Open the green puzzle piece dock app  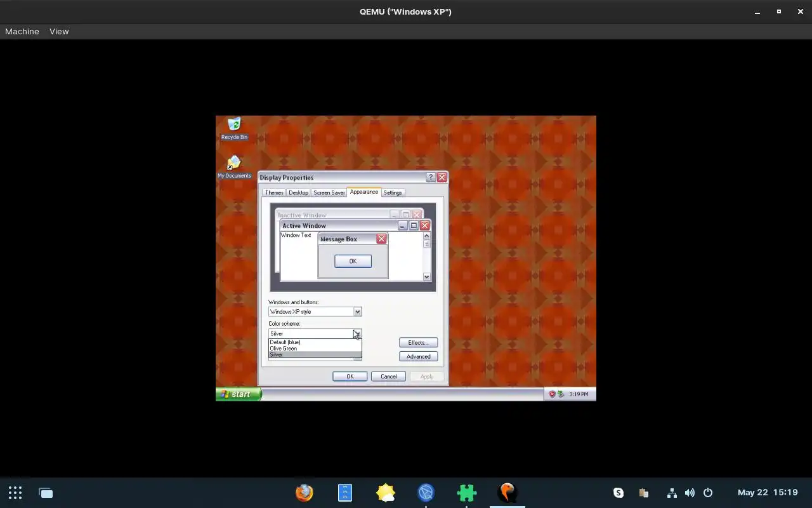click(x=467, y=493)
